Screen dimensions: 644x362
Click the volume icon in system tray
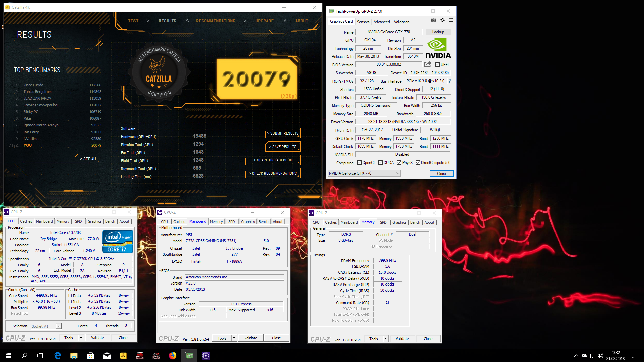600,356
